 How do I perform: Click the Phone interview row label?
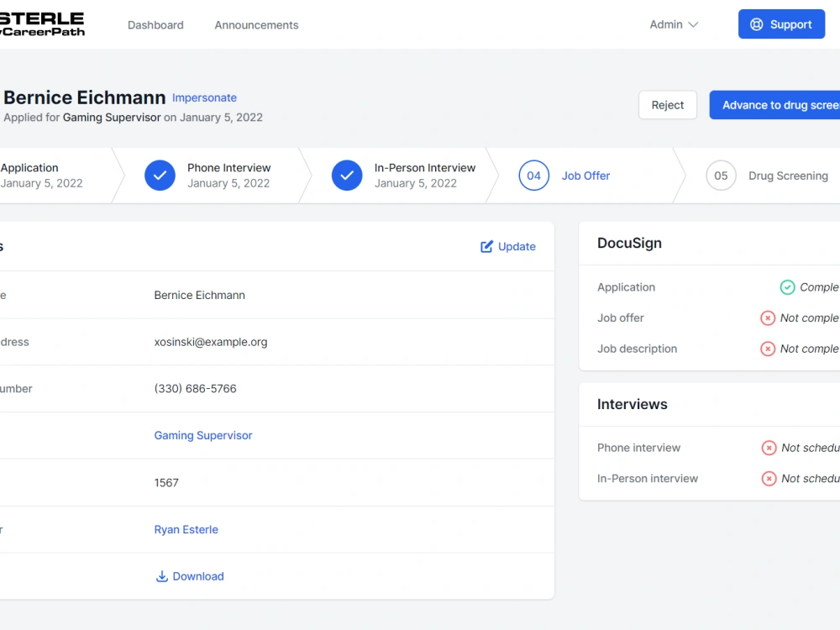tap(638, 448)
